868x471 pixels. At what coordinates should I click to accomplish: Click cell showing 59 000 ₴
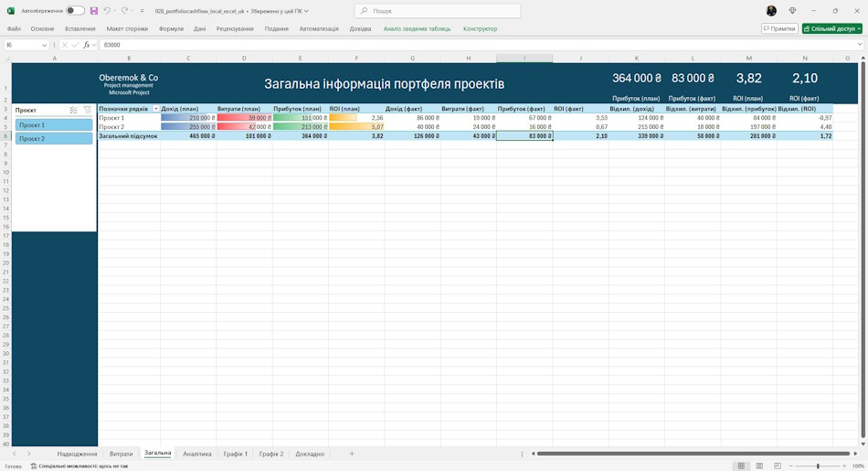[x=244, y=117]
